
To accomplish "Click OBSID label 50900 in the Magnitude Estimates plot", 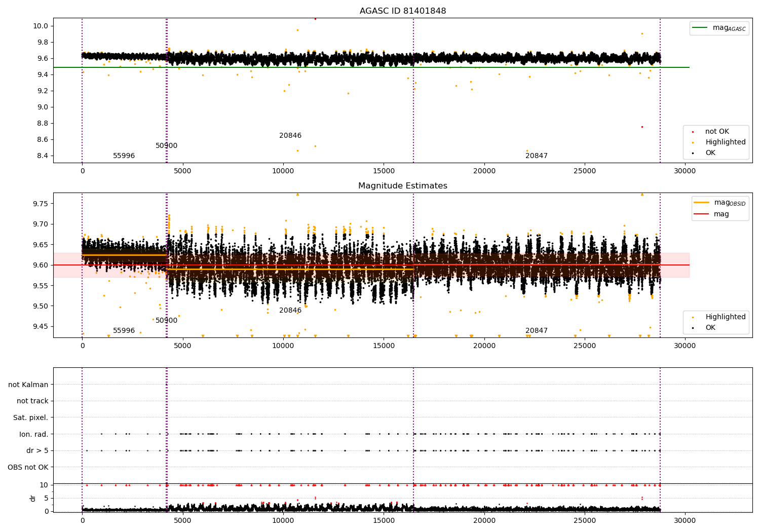I will coord(166,321).
